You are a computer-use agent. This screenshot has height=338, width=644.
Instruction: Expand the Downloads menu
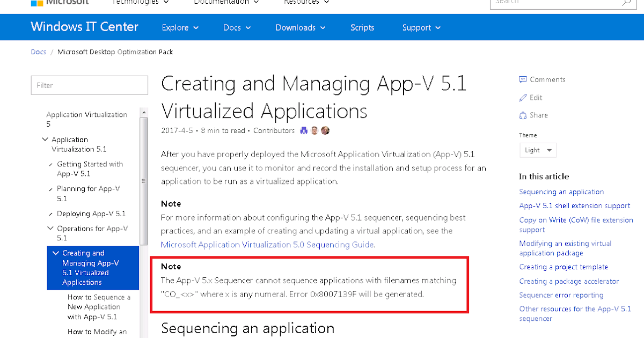(300, 27)
